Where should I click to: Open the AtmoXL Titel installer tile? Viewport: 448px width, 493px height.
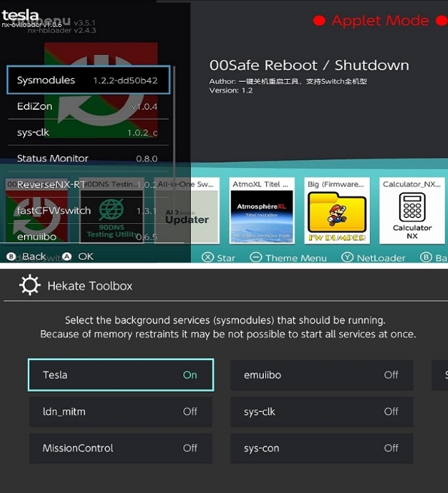click(x=262, y=210)
